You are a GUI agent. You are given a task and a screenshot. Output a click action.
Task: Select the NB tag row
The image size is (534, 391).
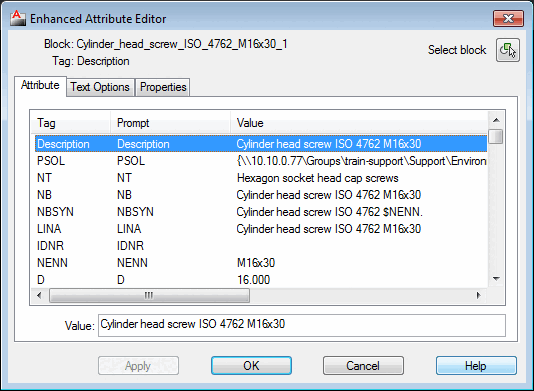tap(261, 195)
